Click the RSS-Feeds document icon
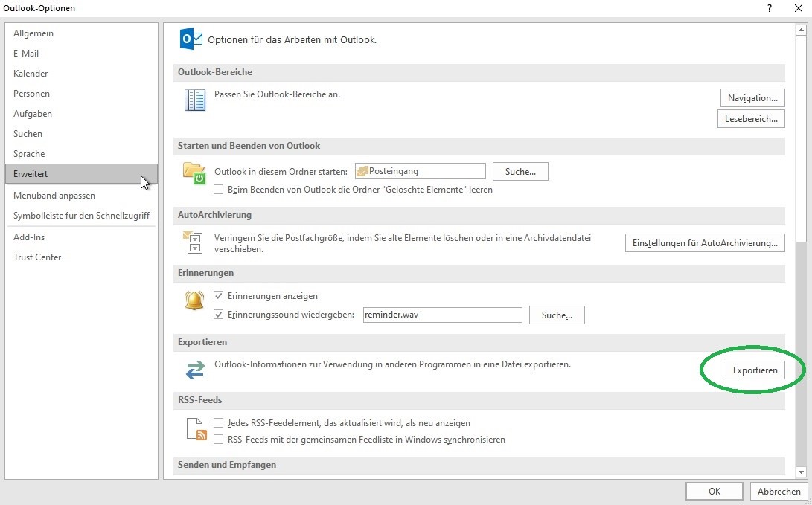812x505 pixels. pyautogui.click(x=196, y=429)
